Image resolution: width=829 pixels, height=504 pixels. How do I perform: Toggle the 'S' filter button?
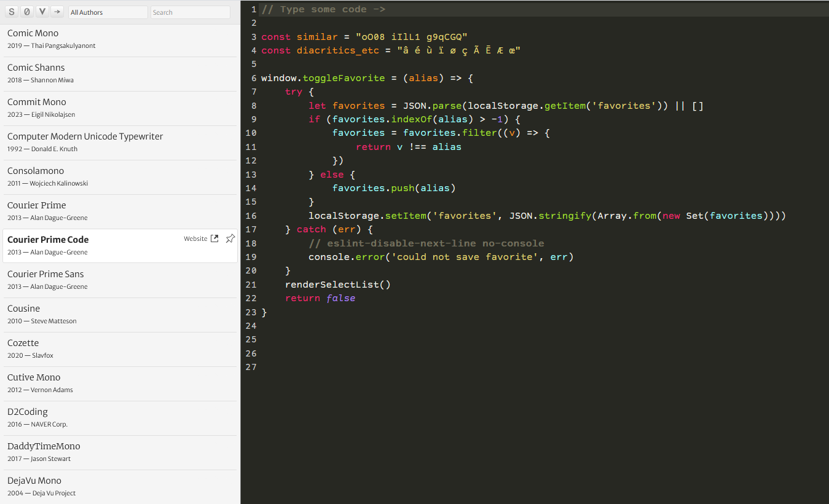[12, 12]
